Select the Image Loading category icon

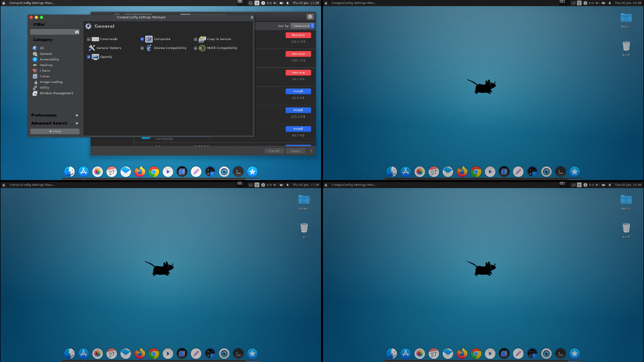pyautogui.click(x=35, y=82)
